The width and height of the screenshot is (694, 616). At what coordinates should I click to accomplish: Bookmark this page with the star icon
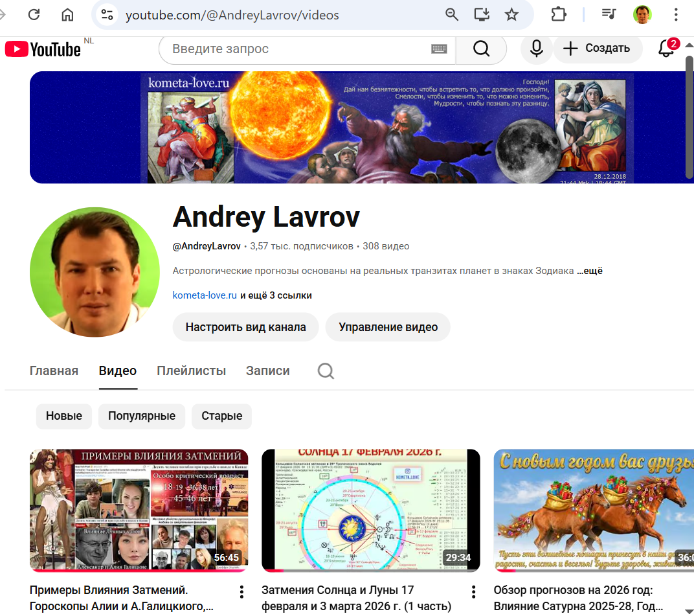coord(511,15)
